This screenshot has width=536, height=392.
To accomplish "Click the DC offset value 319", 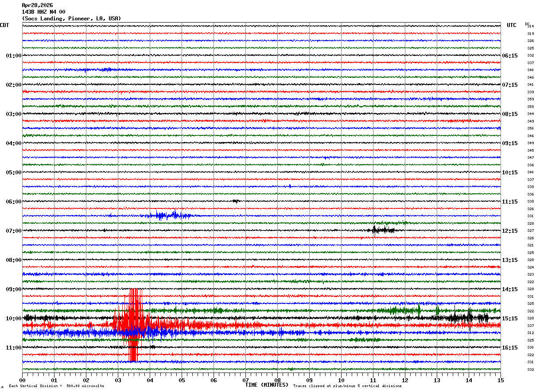I will pyautogui.click(x=530, y=34).
